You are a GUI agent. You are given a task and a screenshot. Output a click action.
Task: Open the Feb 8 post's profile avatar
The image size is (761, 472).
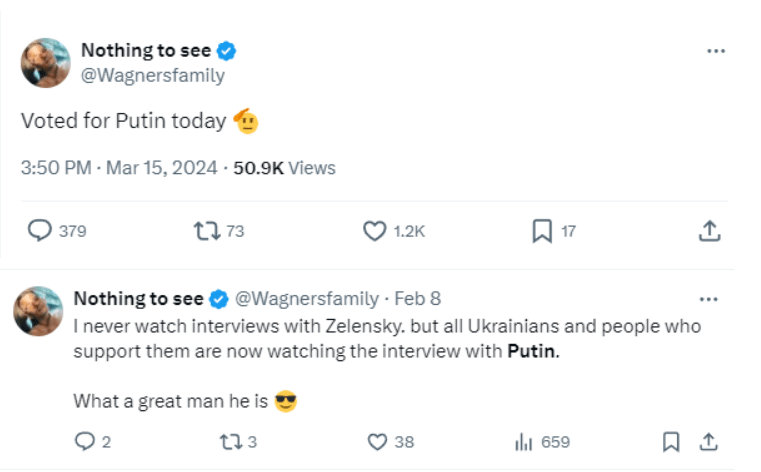39,311
